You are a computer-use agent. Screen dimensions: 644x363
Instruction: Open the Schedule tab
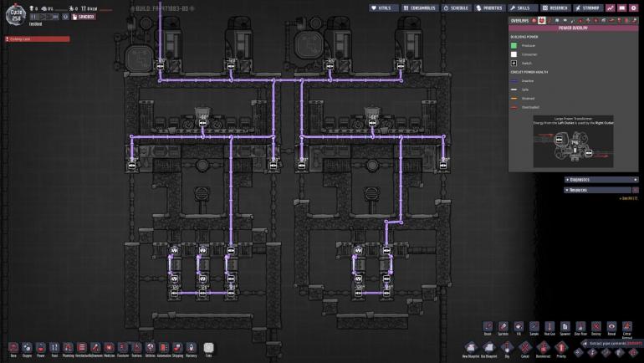(x=456, y=8)
